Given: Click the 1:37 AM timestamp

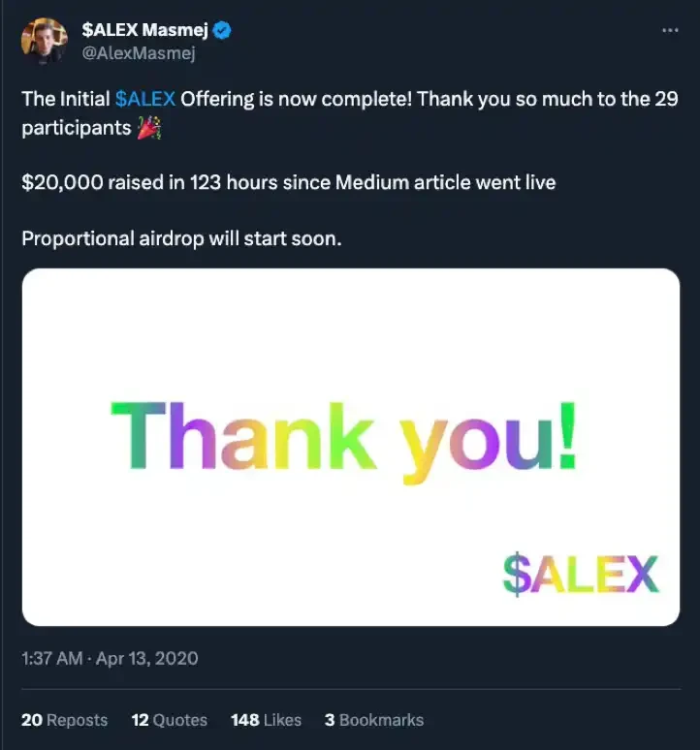Looking at the screenshot, I should coord(51,659).
